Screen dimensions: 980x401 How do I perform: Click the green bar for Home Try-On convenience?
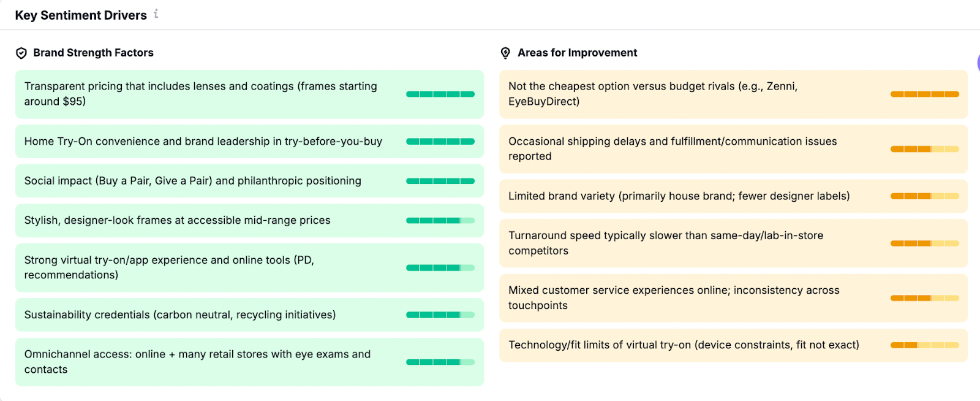[x=440, y=142]
